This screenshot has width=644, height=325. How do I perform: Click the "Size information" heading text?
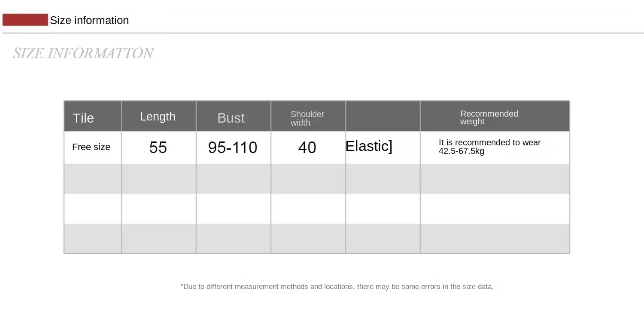point(89,20)
